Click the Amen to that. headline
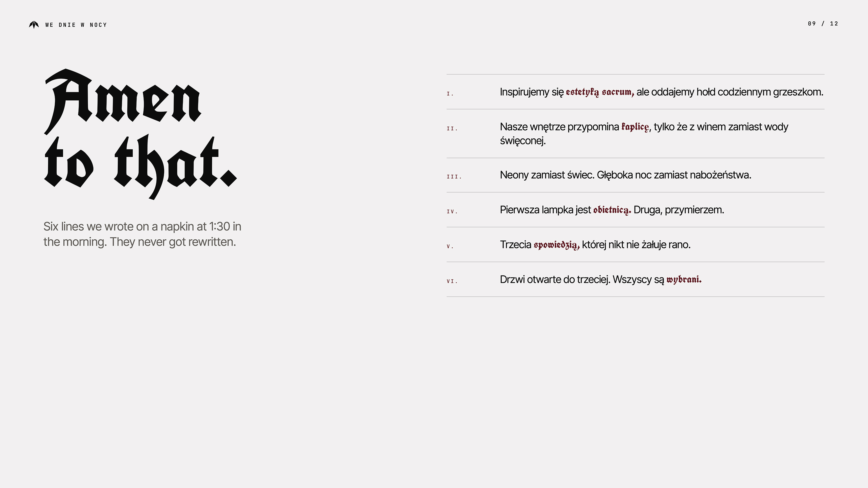Viewport: 868px width, 488px height. [x=141, y=134]
